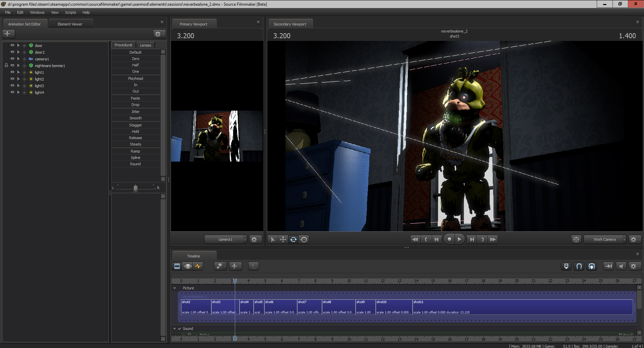Play the sequence in viewport
This screenshot has width=644, height=348.
click(460, 239)
